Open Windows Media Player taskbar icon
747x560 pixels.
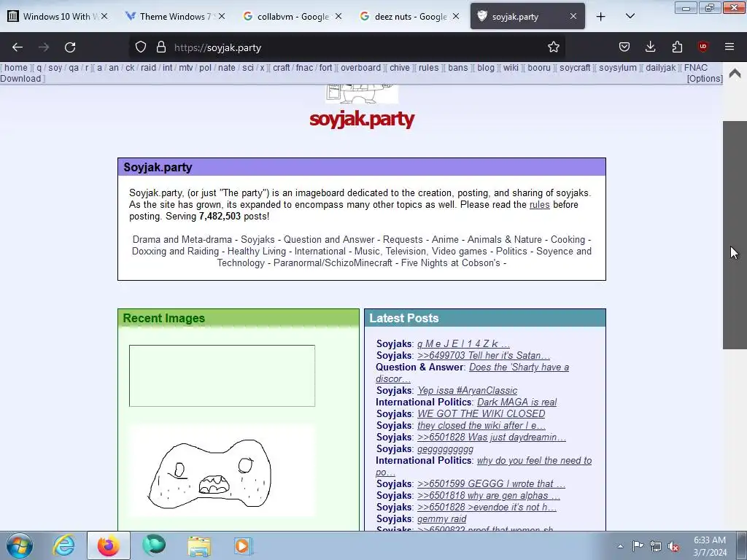pyautogui.click(x=243, y=545)
